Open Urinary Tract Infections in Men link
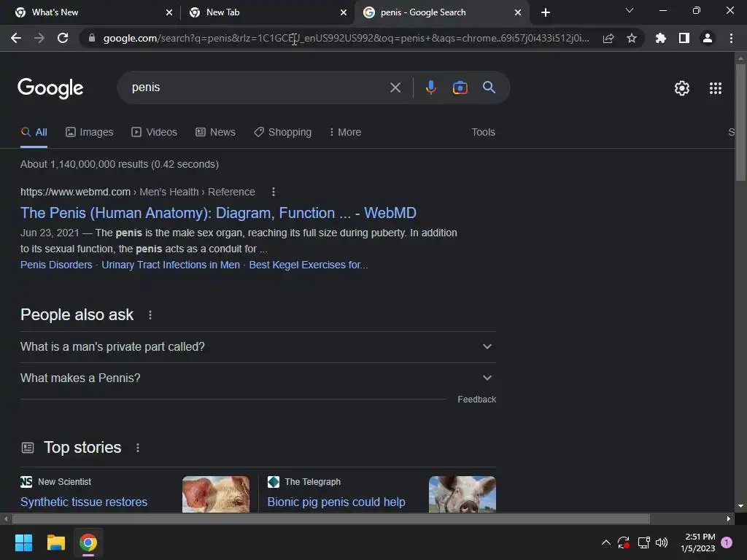The height and width of the screenshot is (560, 747). click(x=171, y=265)
